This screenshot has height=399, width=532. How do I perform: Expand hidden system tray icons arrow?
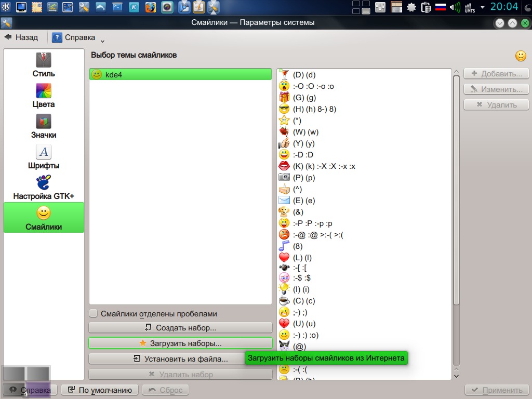(x=483, y=7)
